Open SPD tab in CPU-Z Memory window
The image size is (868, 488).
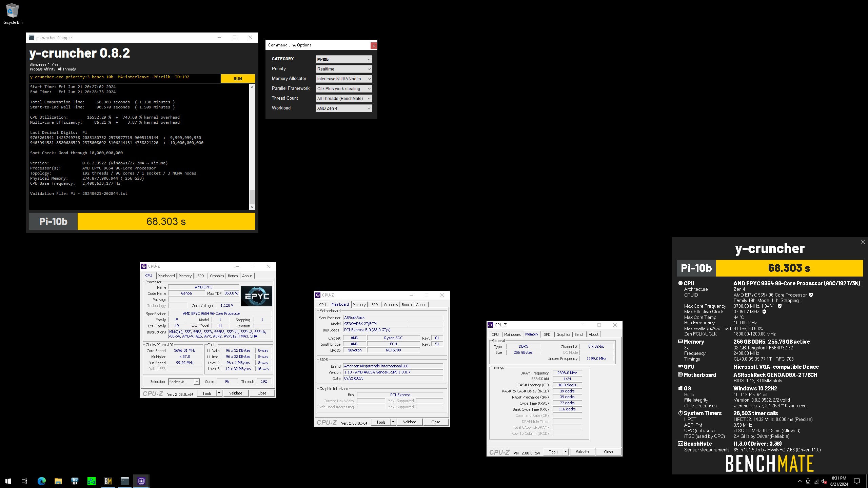coord(547,334)
